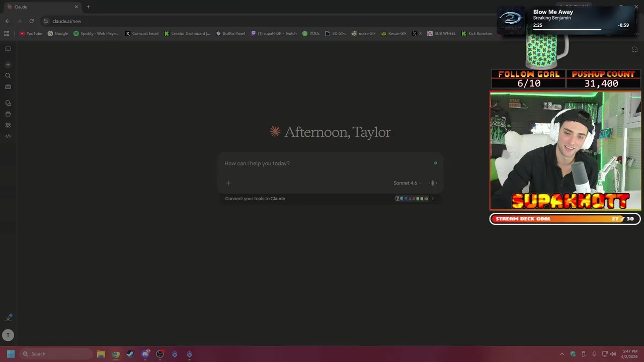Show hidden system tray icons chevron

(562, 354)
